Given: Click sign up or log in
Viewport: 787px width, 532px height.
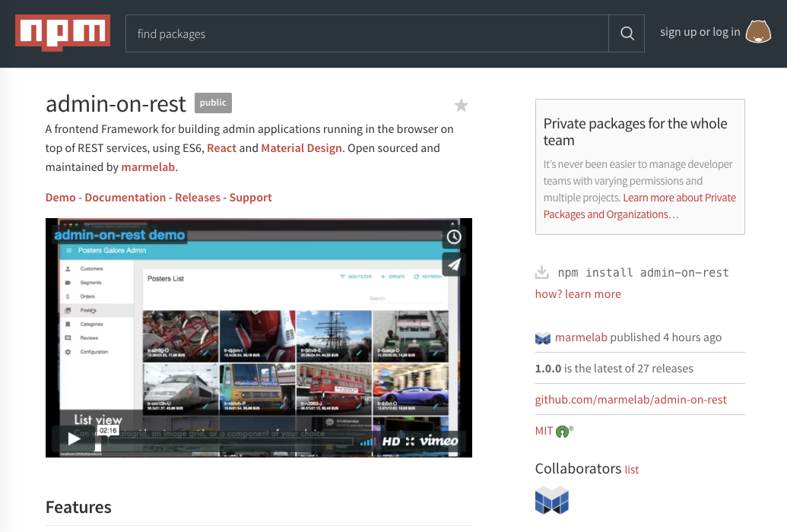Looking at the screenshot, I should pos(700,32).
